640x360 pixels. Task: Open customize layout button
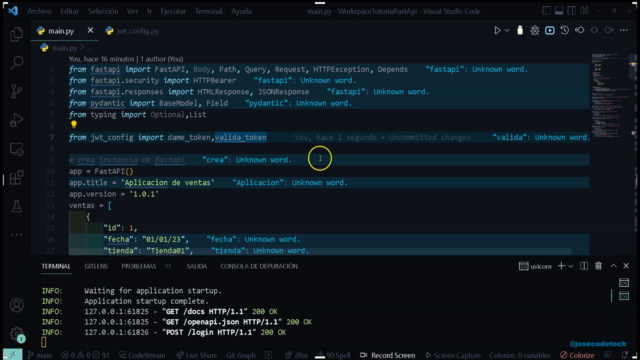pos(585,11)
